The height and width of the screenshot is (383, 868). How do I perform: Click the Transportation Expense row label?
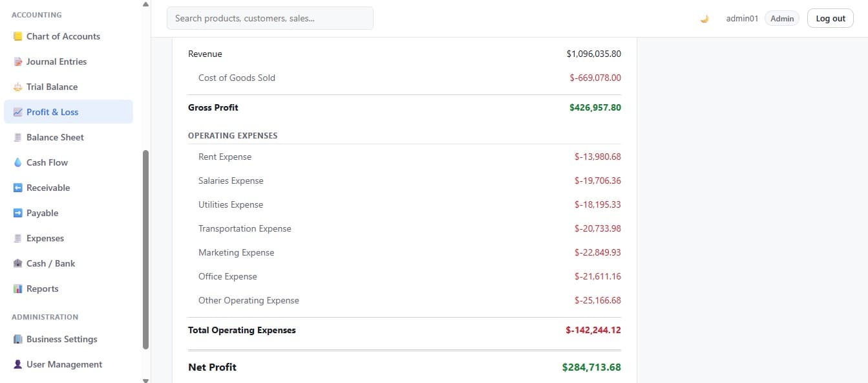(245, 228)
